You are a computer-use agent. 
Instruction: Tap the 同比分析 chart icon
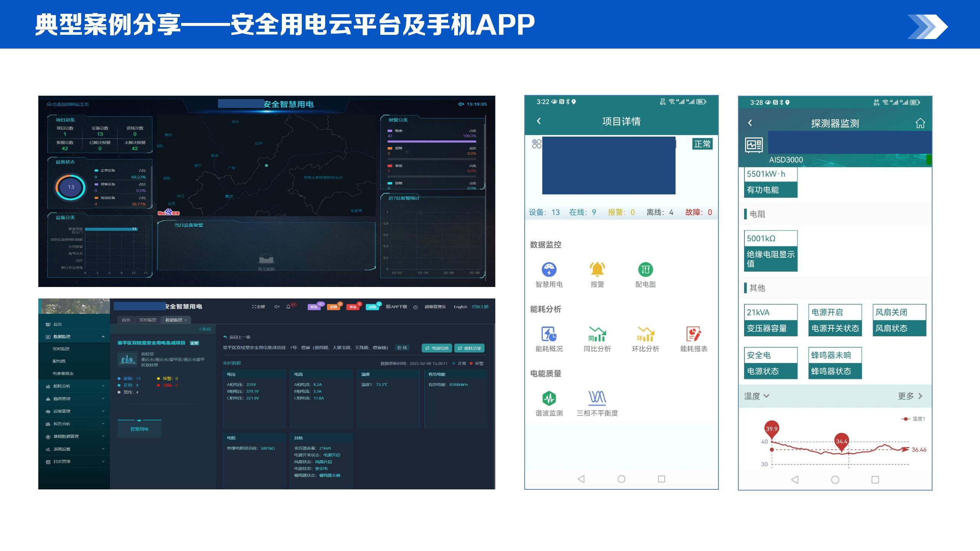(597, 334)
